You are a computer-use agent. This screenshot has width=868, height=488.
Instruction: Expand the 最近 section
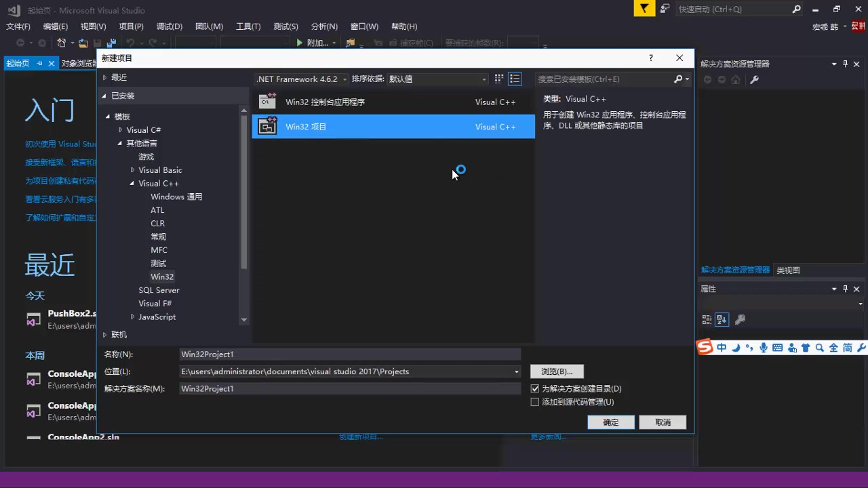pyautogui.click(x=104, y=77)
